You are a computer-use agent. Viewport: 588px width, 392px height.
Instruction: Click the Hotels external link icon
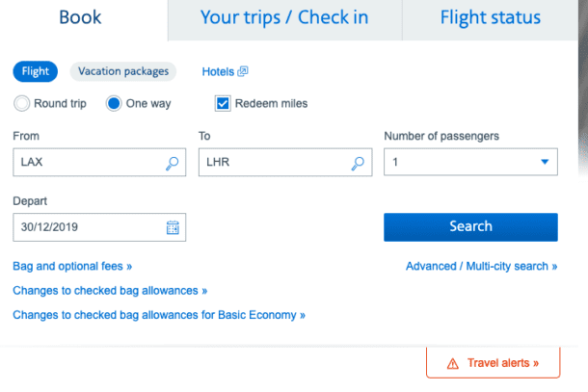(243, 71)
